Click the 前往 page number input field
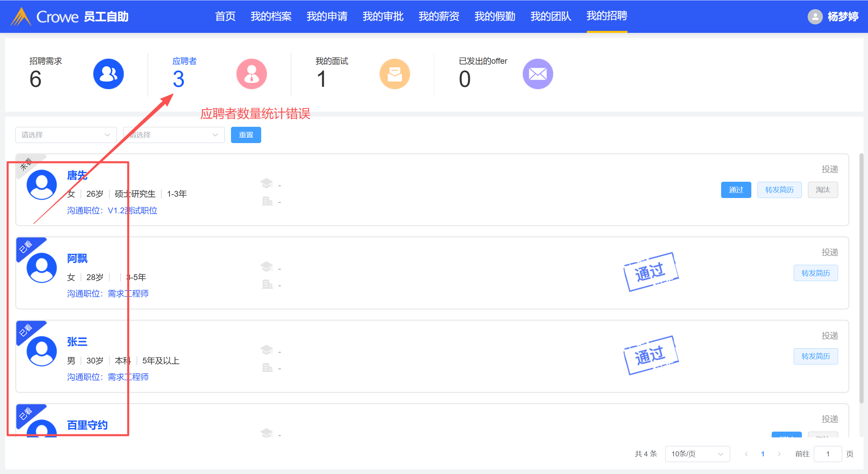The height and width of the screenshot is (474, 868). tap(827, 454)
